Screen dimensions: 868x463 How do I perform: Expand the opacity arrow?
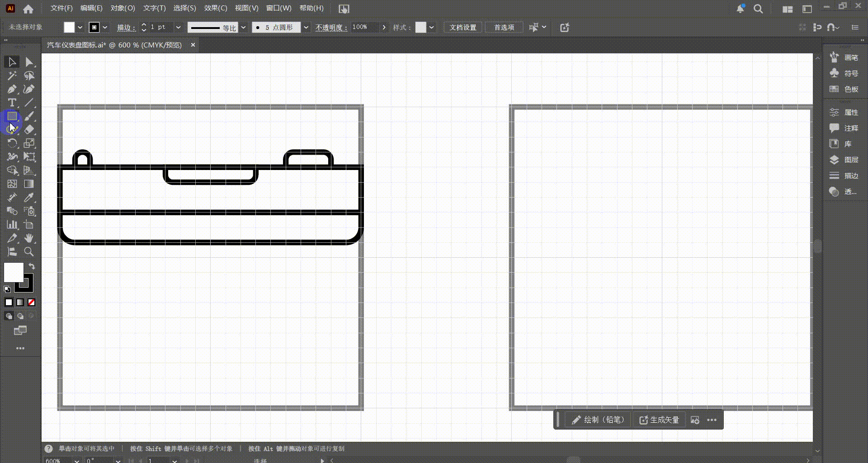[384, 28]
